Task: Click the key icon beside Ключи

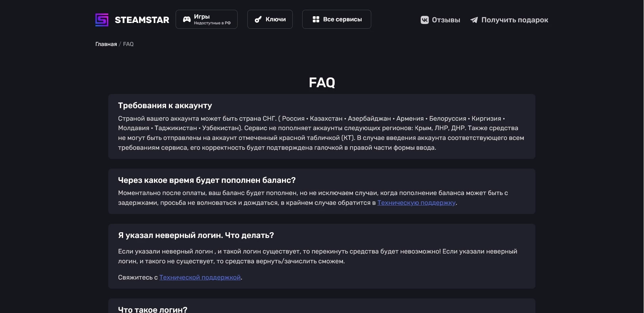Action: [258, 19]
